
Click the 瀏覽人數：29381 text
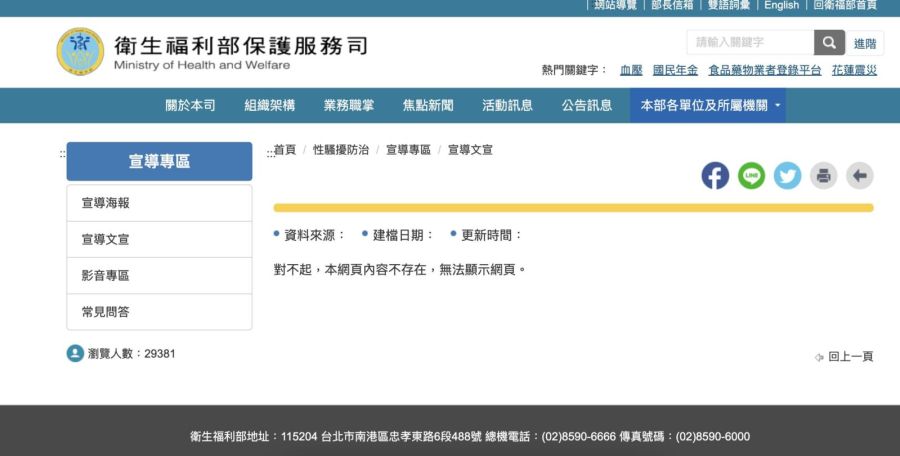coord(131,354)
